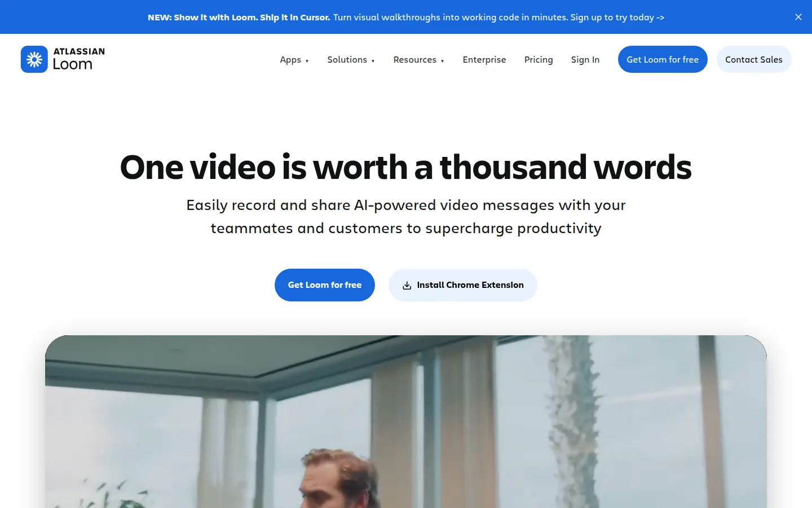Image resolution: width=812 pixels, height=508 pixels.
Task: Click the ATLASSIAN Loom wordmark text
Action: pyautogui.click(x=79, y=59)
